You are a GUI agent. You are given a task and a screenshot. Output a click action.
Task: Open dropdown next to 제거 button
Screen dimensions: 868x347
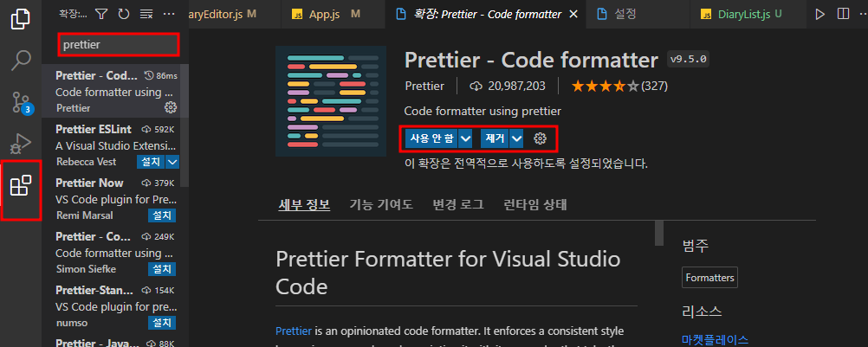pos(516,138)
